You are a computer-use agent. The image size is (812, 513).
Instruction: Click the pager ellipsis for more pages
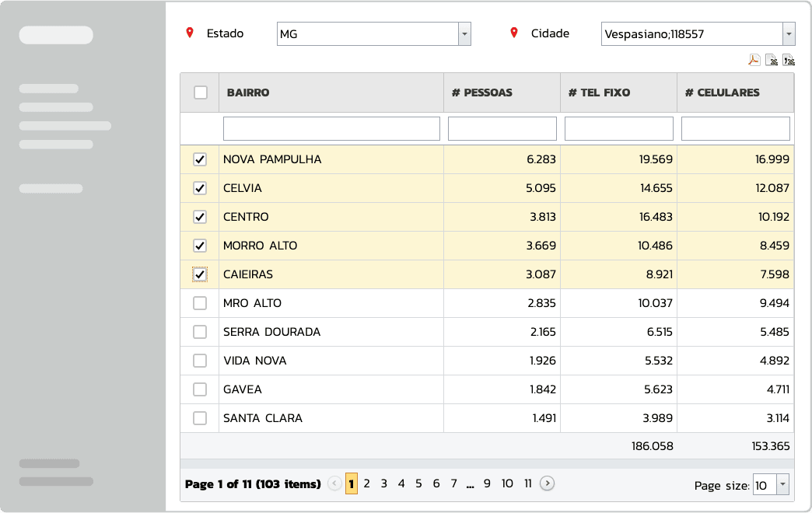(x=470, y=483)
